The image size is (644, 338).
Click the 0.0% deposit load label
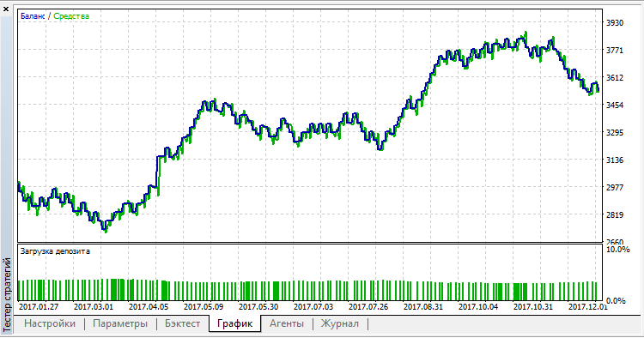(x=616, y=300)
